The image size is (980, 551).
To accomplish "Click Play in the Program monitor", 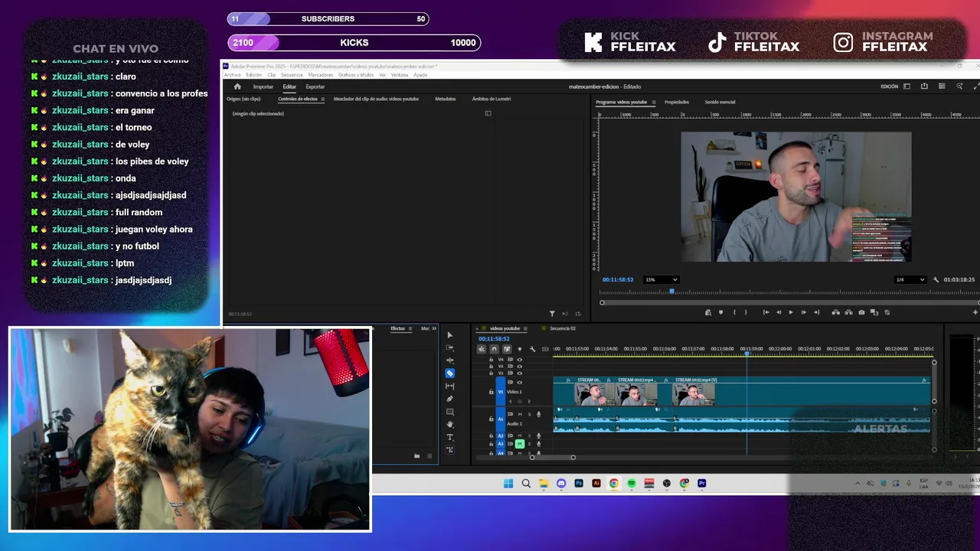I will tap(791, 312).
